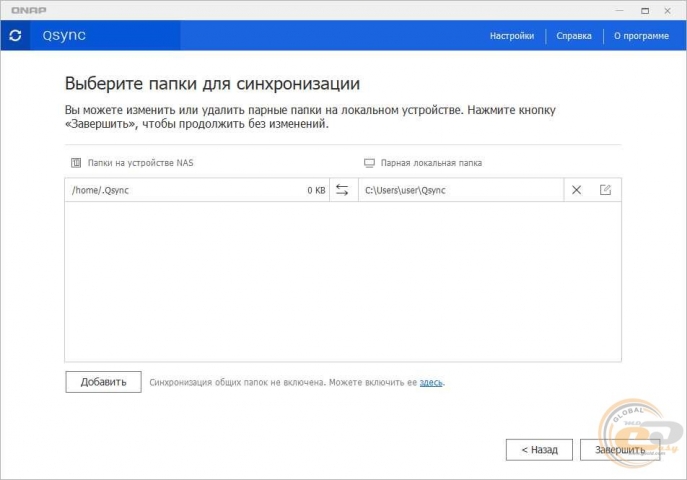Open the О программе menu
The image size is (687, 480).
(641, 36)
